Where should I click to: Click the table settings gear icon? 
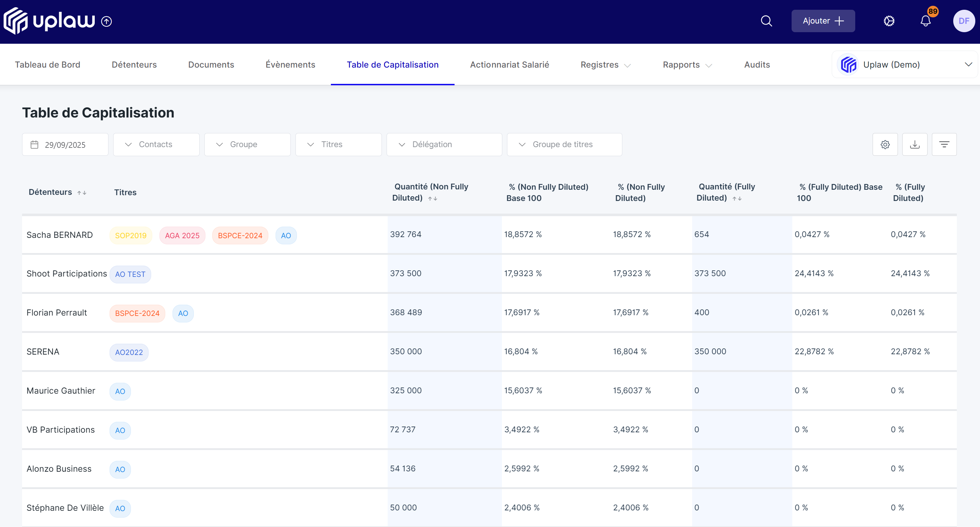point(885,145)
